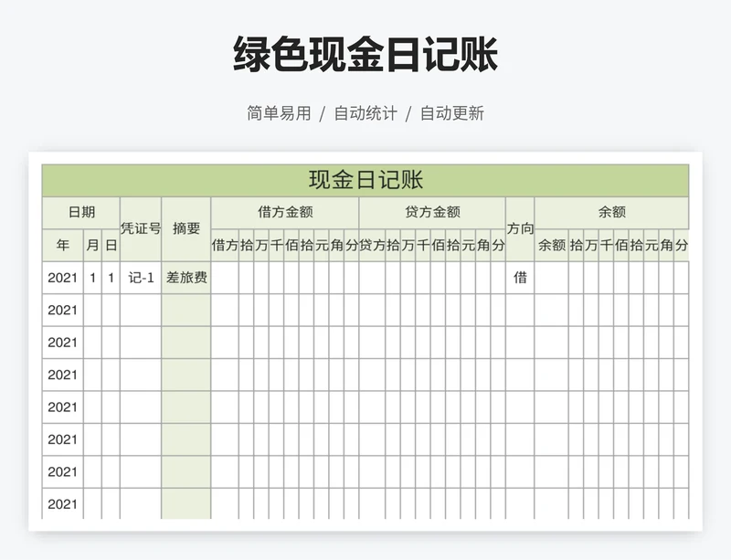The height and width of the screenshot is (560, 731).
Task: Select day value 1 in 记-1 row
Action: [111, 278]
